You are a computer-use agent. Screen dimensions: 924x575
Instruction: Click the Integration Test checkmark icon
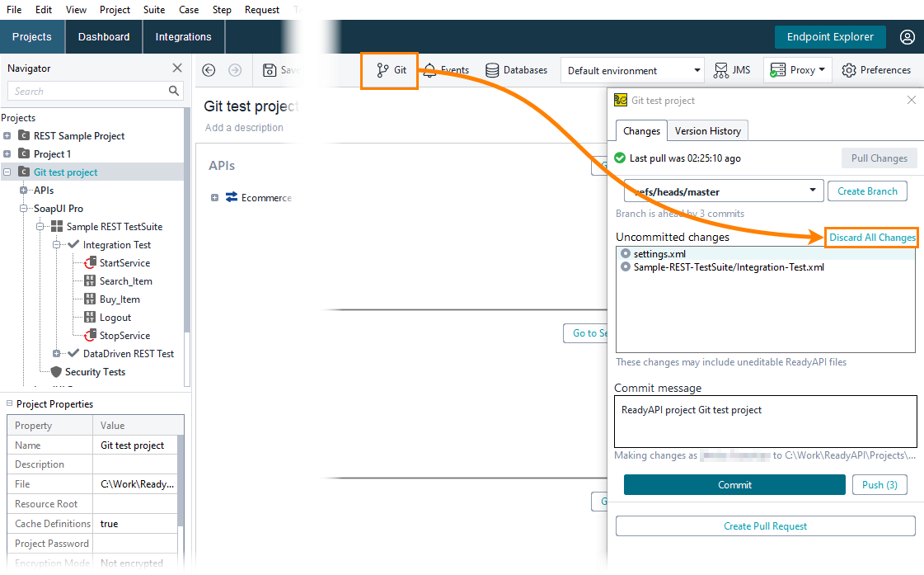click(x=73, y=244)
